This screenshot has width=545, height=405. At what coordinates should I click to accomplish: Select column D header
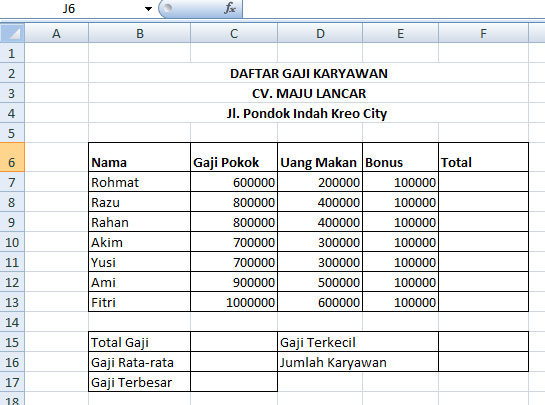tap(320, 33)
